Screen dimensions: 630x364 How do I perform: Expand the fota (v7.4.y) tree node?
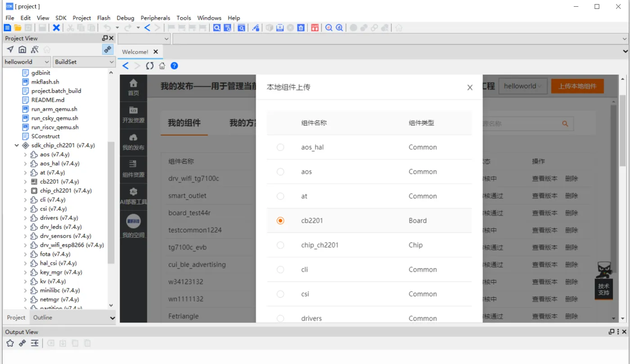[25, 254]
